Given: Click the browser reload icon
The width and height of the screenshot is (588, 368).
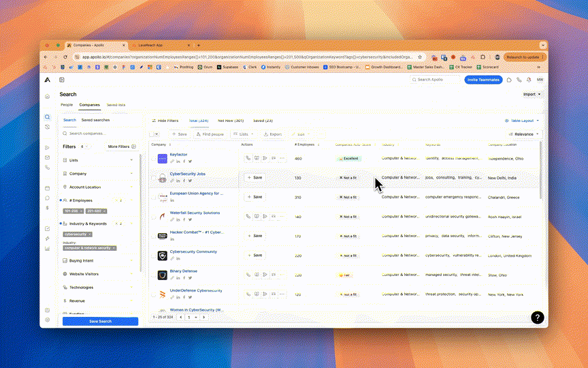Looking at the screenshot, I should click(x=65, y=57).
